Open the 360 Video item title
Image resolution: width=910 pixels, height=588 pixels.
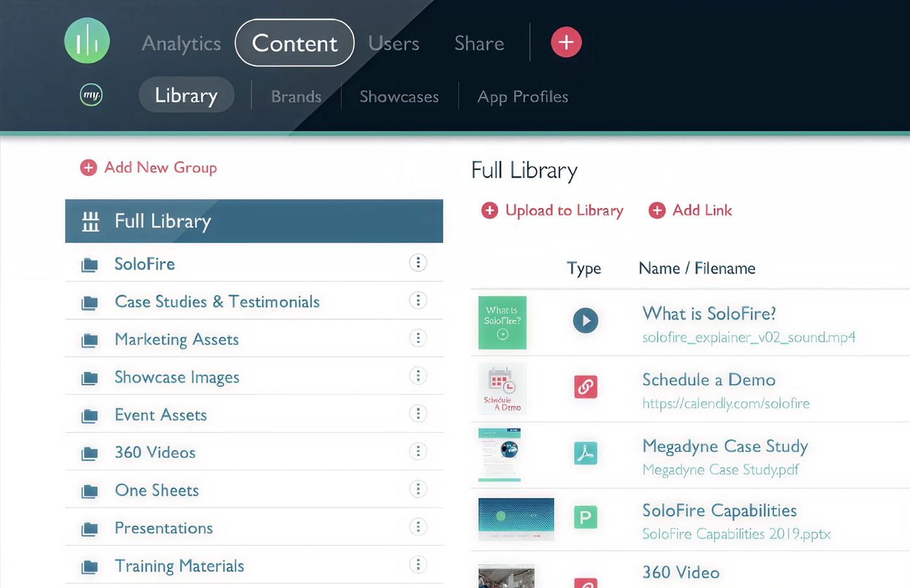681,572
